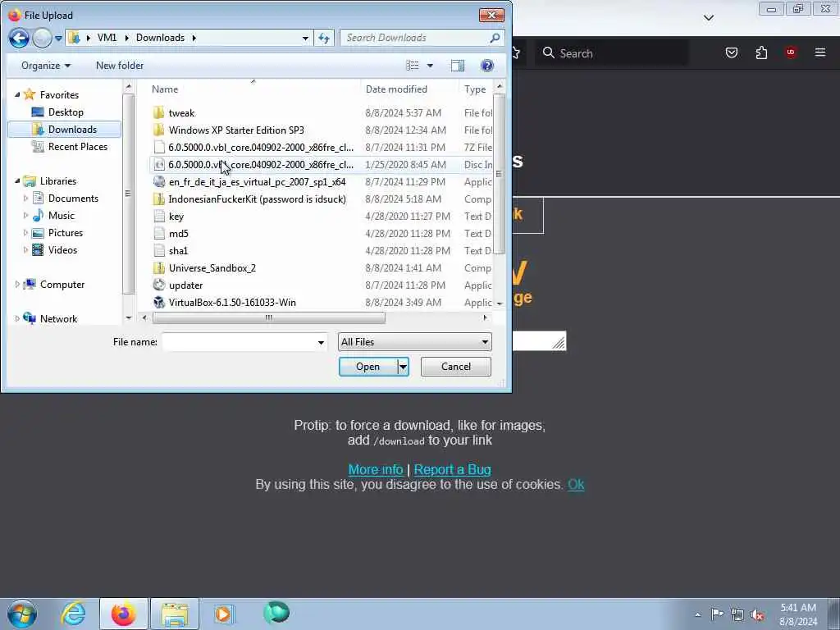Click the Ok cookie link
Screen dimensions: 840x630
click(x=576, y=484)
